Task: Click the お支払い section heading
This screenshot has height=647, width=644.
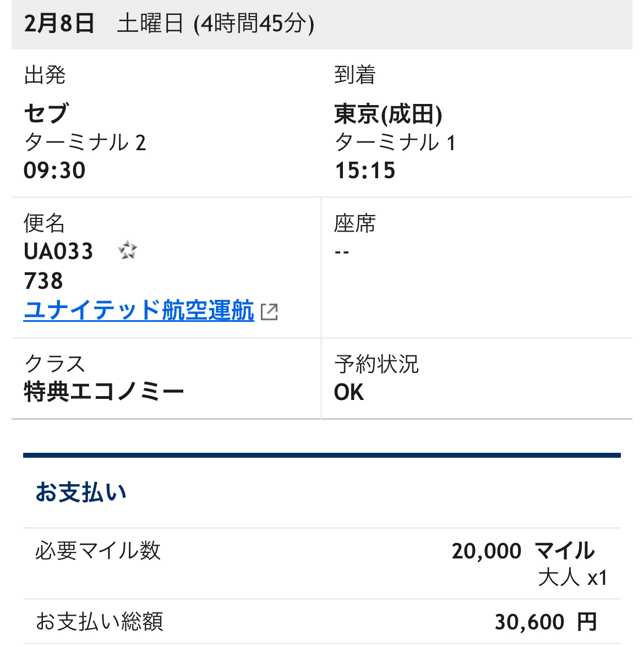Action: pos(81,492)
